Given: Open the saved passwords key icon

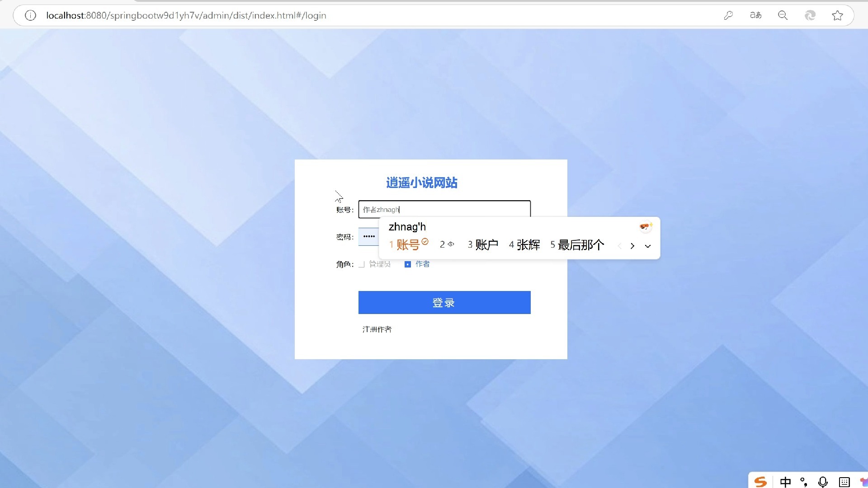Looking at the screenshot, I should (x=728, y=15).
